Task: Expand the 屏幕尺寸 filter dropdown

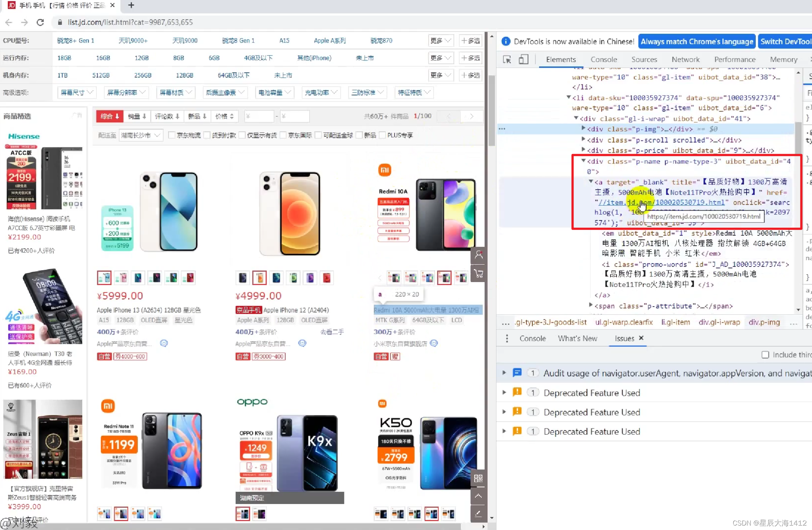Action: click(77, 93)
